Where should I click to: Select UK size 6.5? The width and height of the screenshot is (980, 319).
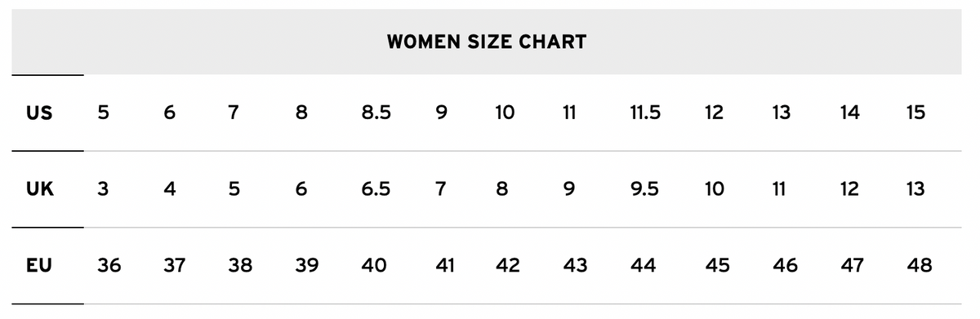coord(376,189)
